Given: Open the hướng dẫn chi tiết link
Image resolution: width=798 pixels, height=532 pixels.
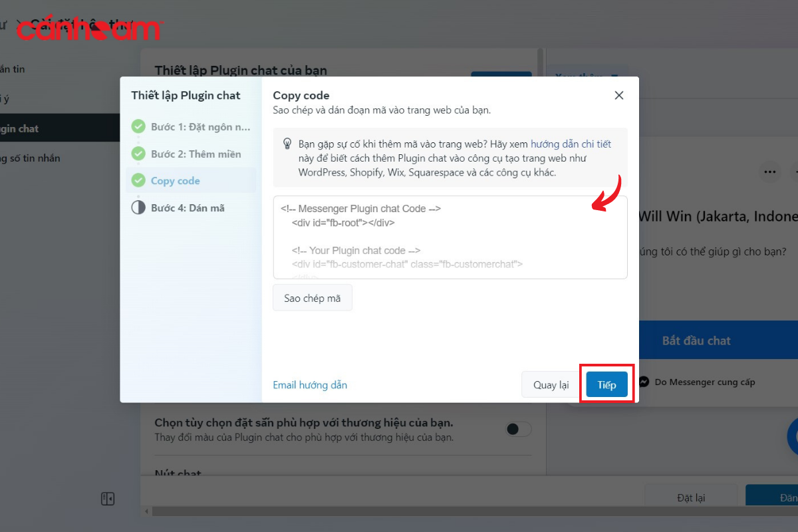Looking at the screenshot, I should pyautogui.click(x=571, y=144).
